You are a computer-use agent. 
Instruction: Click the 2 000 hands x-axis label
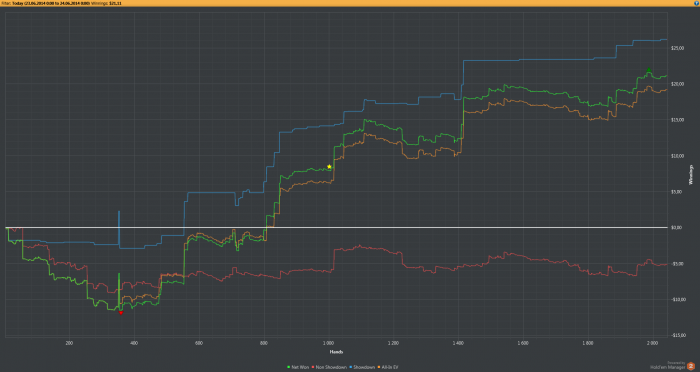point(653,343)
